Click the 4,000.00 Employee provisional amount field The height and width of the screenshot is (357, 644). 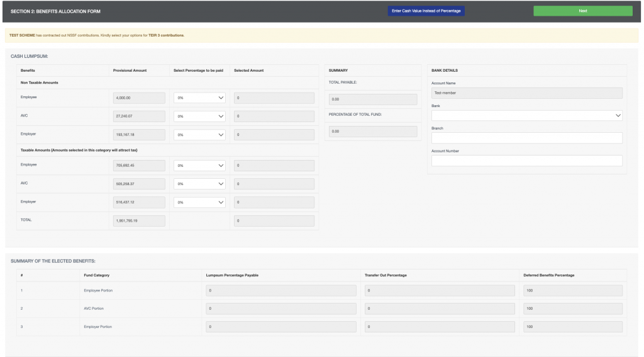pyautogui.click(x=138, y=98)
